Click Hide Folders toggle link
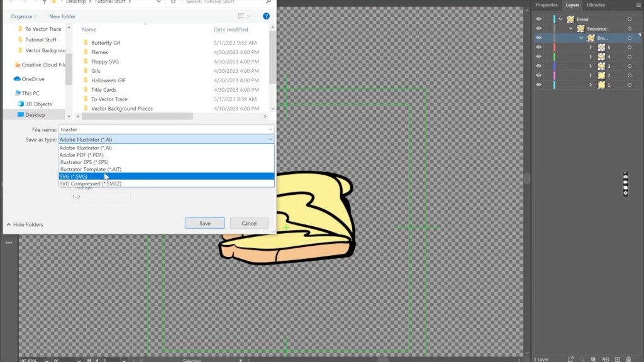The image size is (644, 362). (x=25, y=224)
